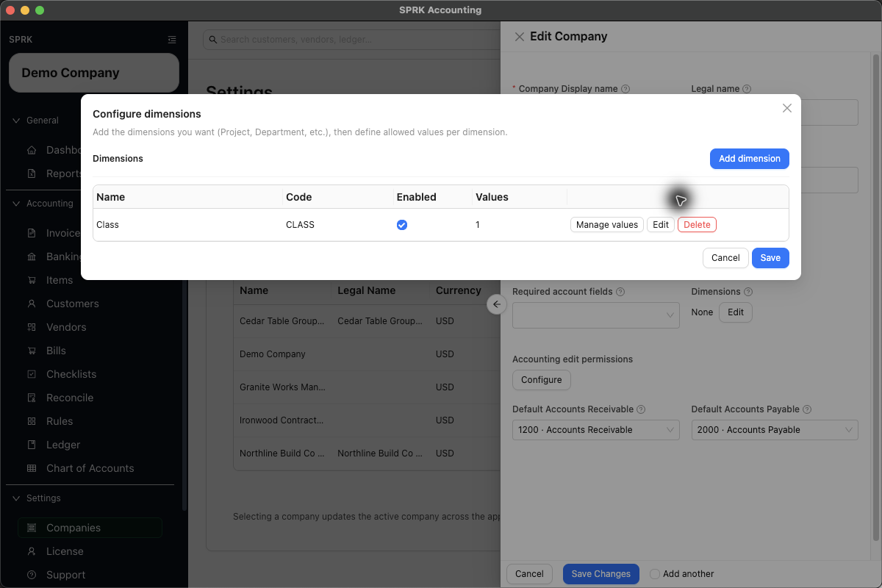Click help icon beside Company Display name
The height and width of the screenshot is (588, 882).
(x=625, y=89)
